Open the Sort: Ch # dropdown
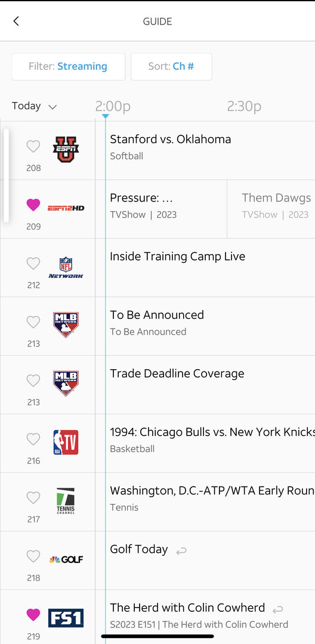 (x=171, y=67)
